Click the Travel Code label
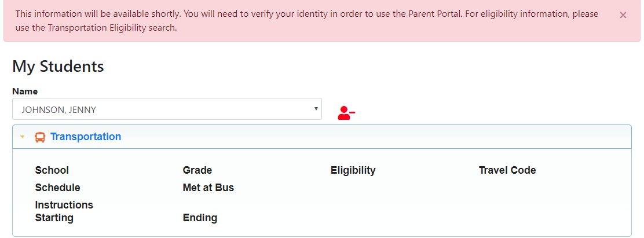Image resolution: width=644 pixels, height=238 pixels. [507, 170]
